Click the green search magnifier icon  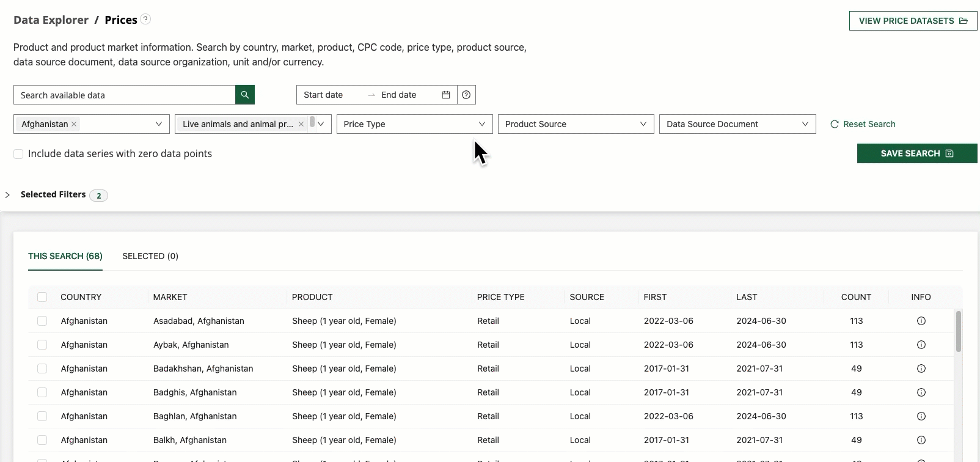click(x=244, y=95)
